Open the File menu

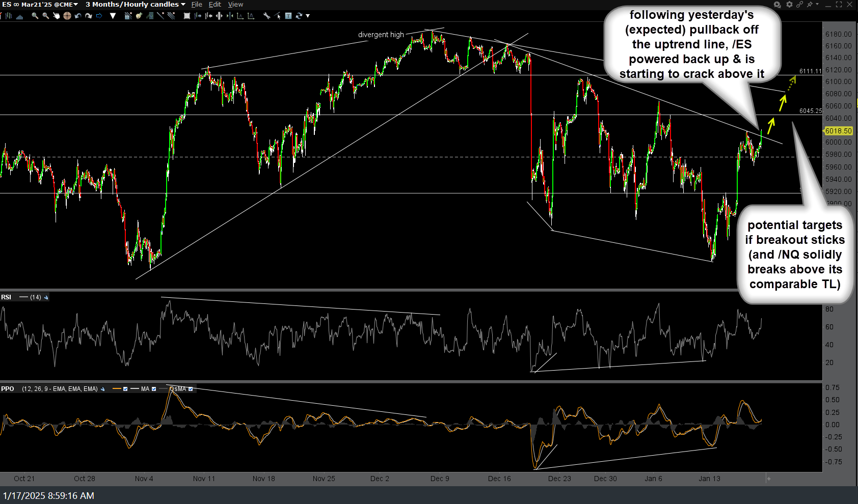197,4
